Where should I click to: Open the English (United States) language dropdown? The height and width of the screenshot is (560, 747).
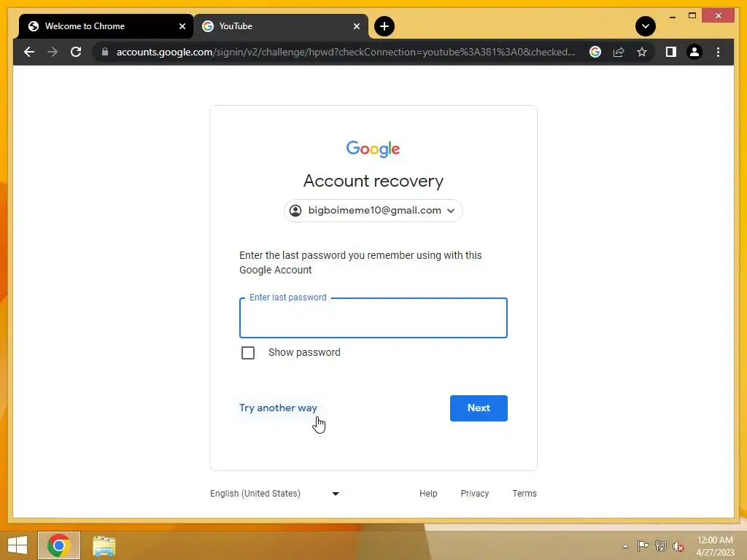274,494
